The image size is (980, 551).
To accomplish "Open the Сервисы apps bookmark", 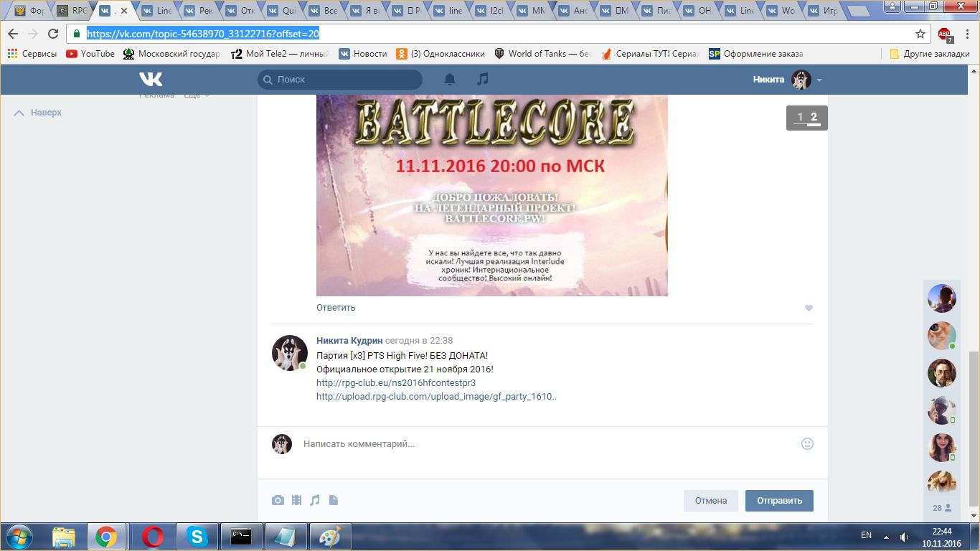I will click(x=32, y=54).
